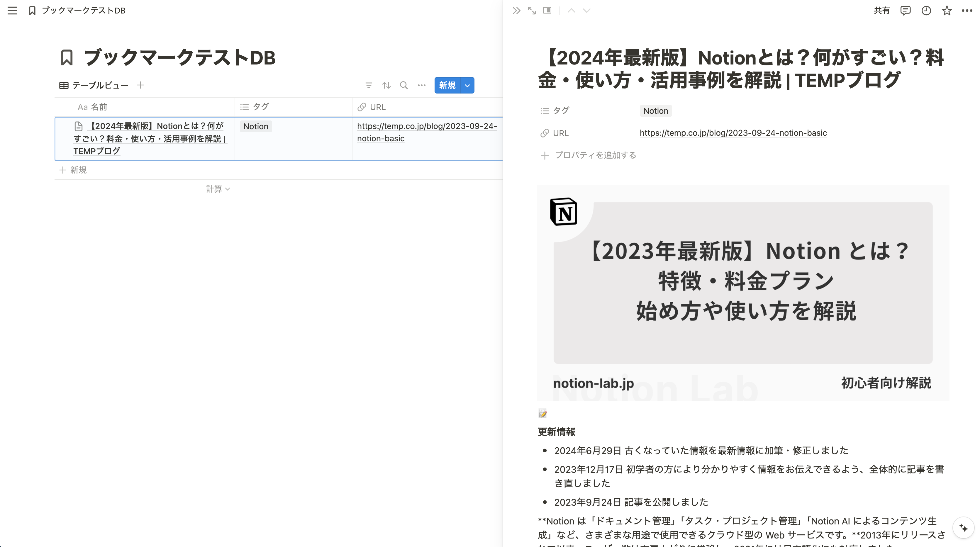The height and width of the screenshot is (547, 980).
Task: Close side peek with double chevron icon
Action: pyautogui.click(x=516, y=11)
